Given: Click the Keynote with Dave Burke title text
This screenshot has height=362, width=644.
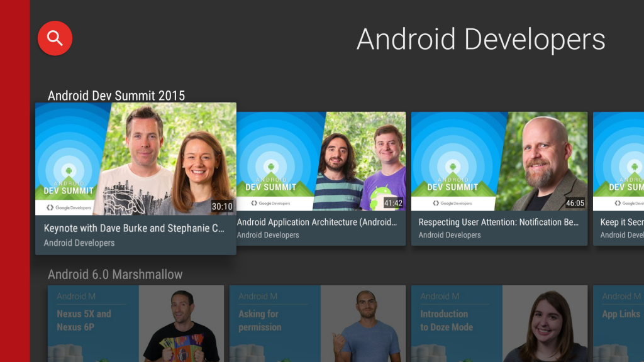Looking at the screenshot, I should (x=134, y=228).
